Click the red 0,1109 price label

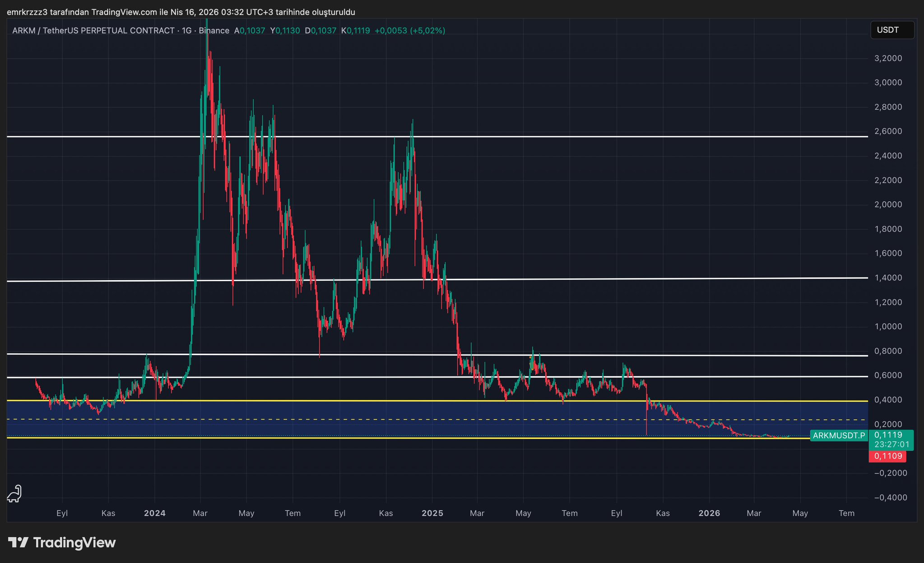tap(888, 456)
